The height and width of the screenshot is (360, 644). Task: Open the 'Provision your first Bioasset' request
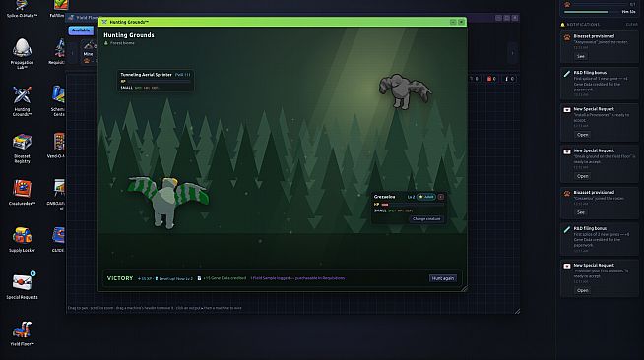click(x=582, y=291)
